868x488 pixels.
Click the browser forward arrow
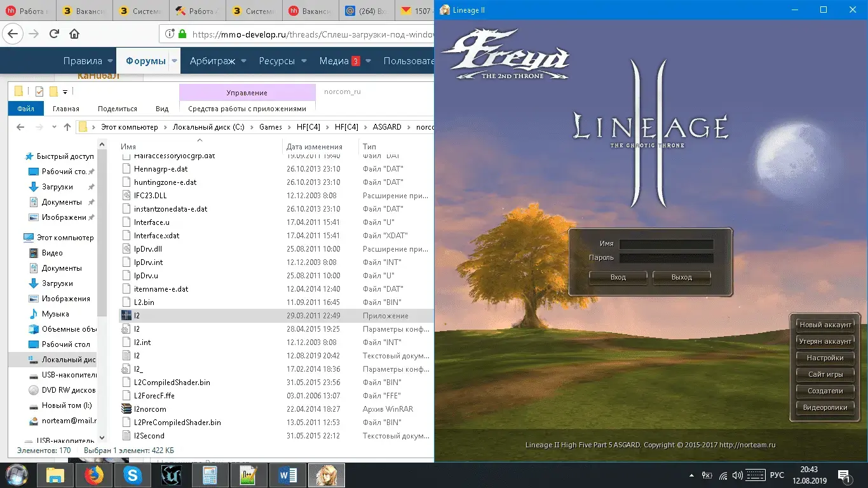34,34
